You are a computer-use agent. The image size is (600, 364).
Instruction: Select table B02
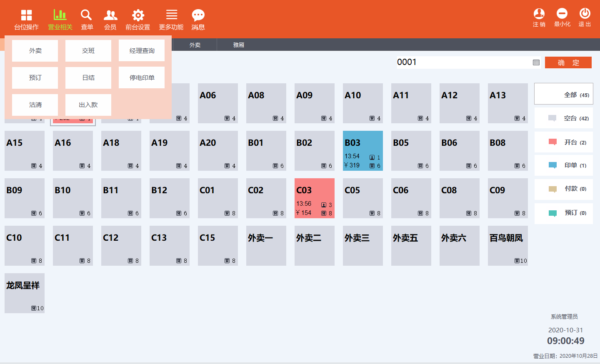tap(315, 151)
